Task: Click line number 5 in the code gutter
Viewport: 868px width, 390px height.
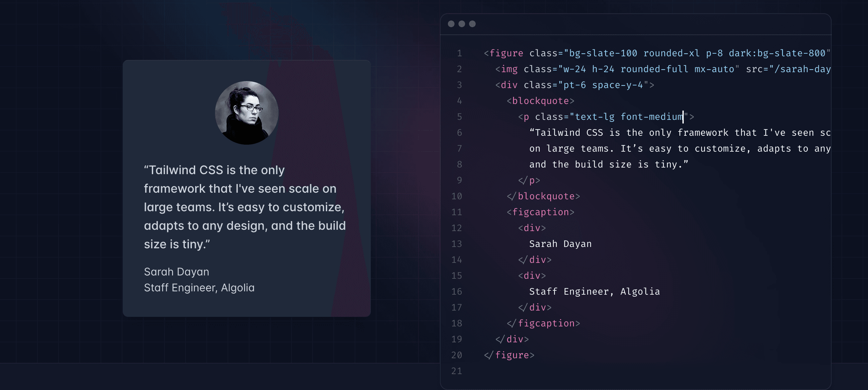Action: (x=459, y=117)
